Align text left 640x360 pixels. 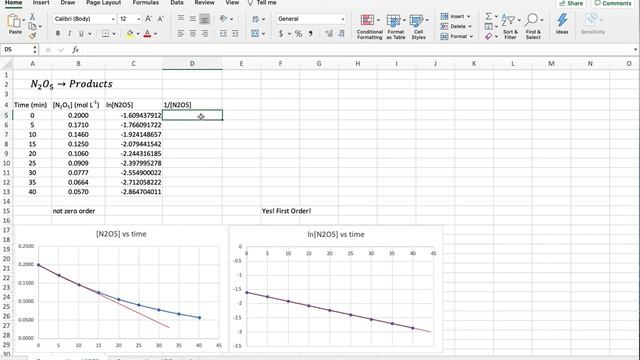tap(181, 34)
